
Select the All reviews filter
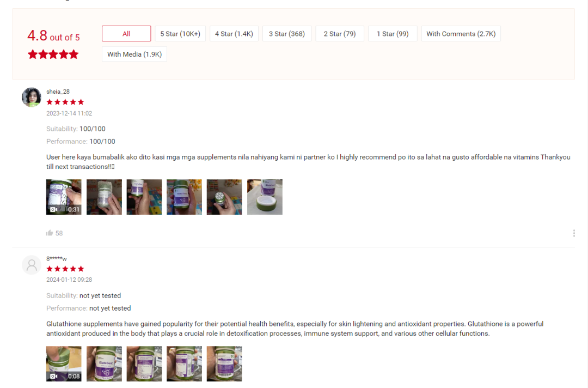pyautogui.click(x=126, y=34)
